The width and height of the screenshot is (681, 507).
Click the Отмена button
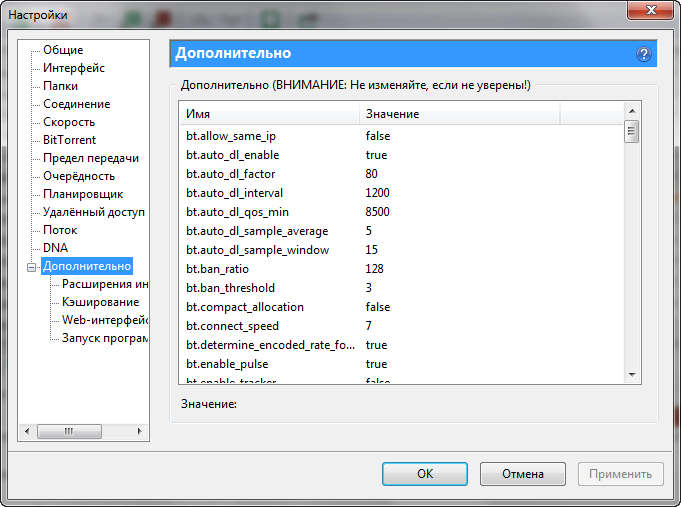(x=523, y=474)
